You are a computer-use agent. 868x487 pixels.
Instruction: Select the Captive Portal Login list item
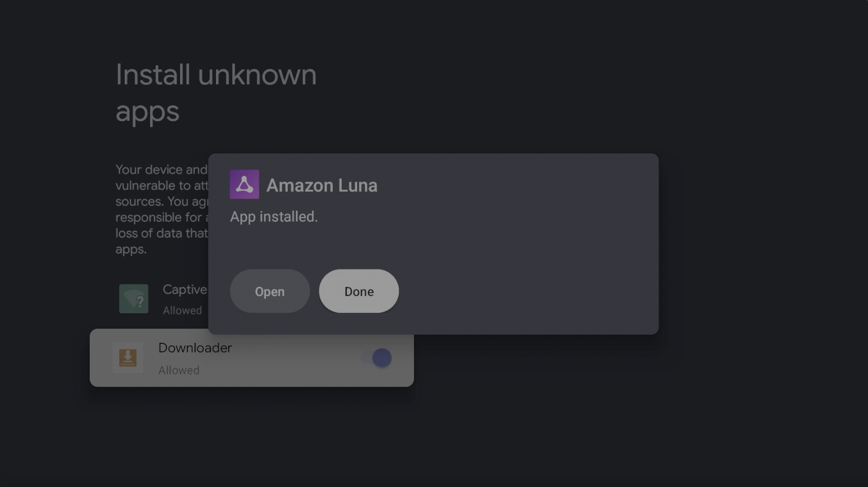pos(150,299)
